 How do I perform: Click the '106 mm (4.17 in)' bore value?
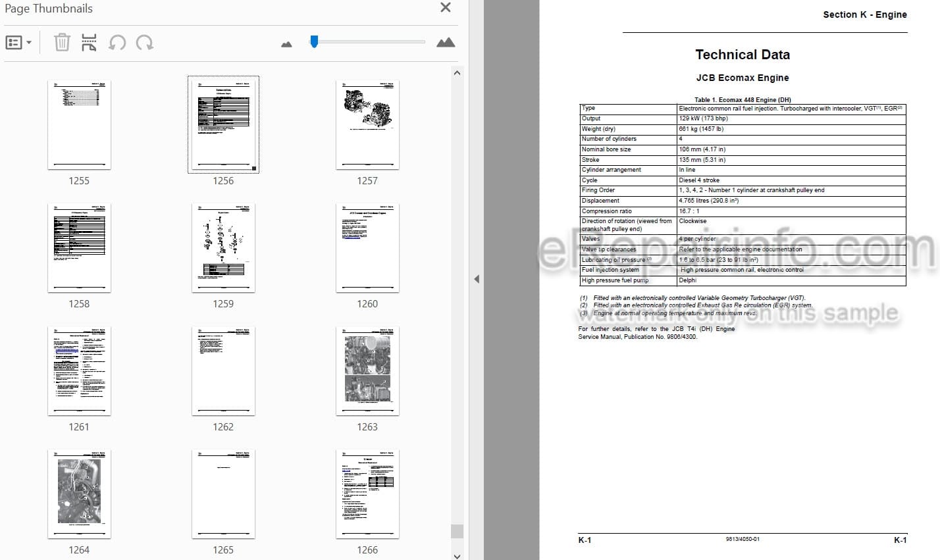pyautogui.click(x=702, y=149)
